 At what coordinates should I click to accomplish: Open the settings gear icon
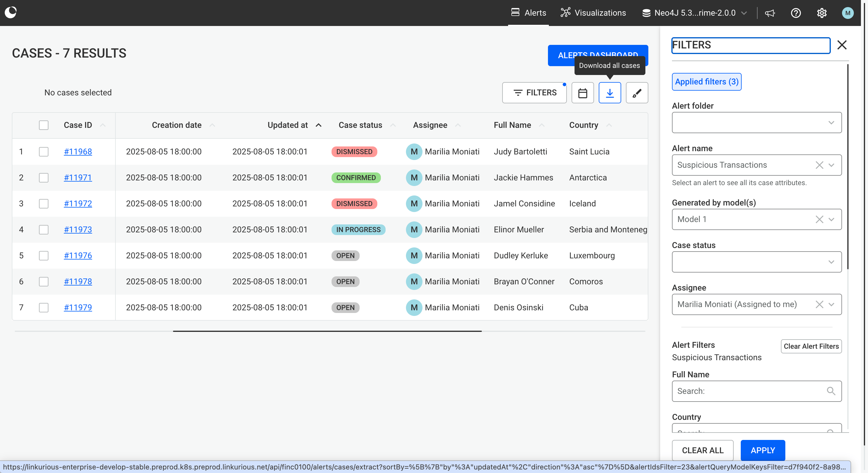(x=821, y=13)
